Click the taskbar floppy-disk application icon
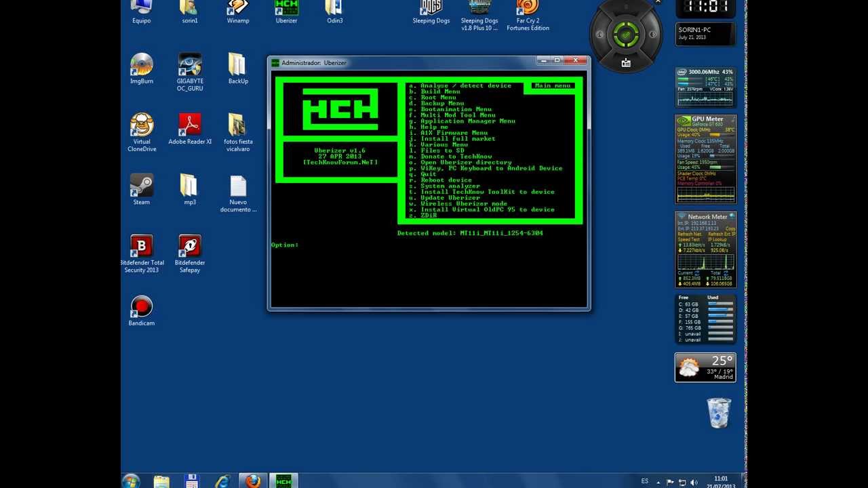This screenshot has width=868, height=488. pyautogui.click(x=192, y=481)
